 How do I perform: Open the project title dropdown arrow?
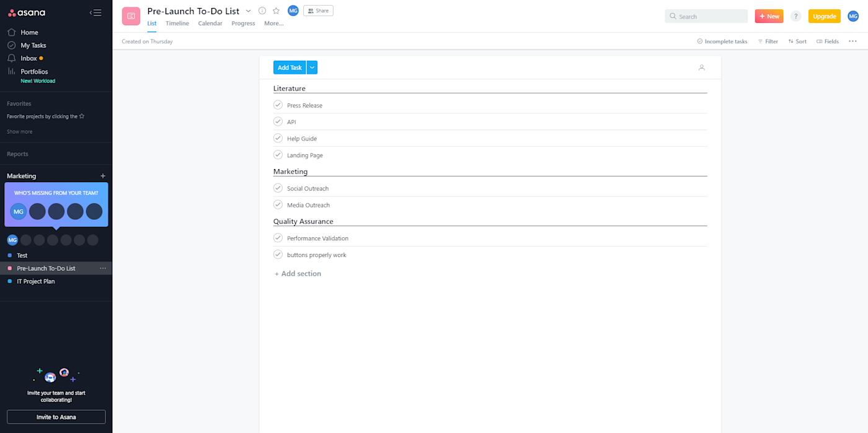249,11
